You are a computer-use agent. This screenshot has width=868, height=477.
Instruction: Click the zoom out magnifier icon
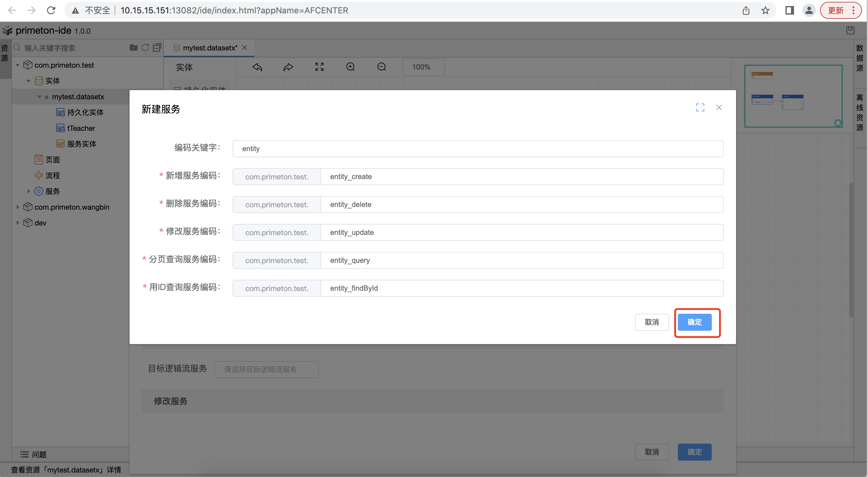(382, 67)
